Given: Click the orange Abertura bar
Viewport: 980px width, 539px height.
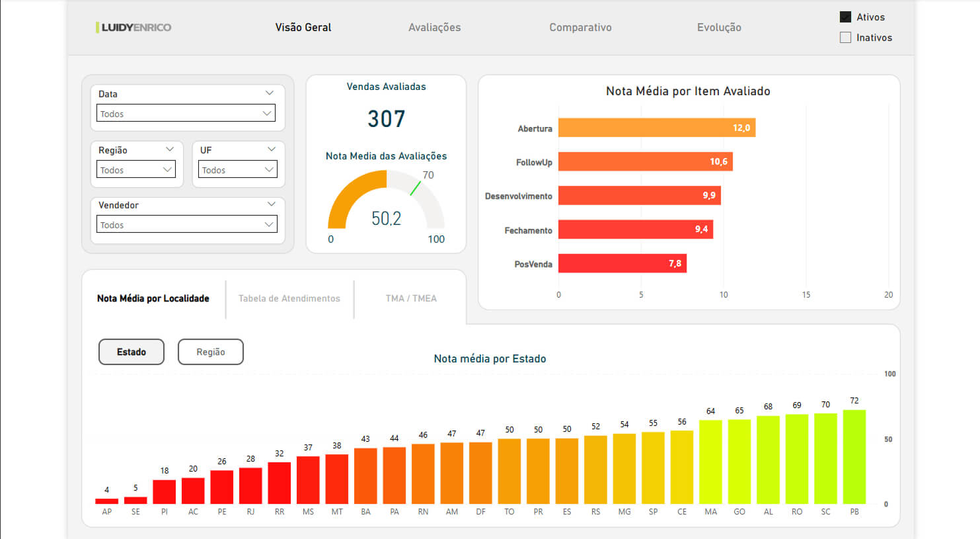Looking at the screenshot, I should click(656, 128).
